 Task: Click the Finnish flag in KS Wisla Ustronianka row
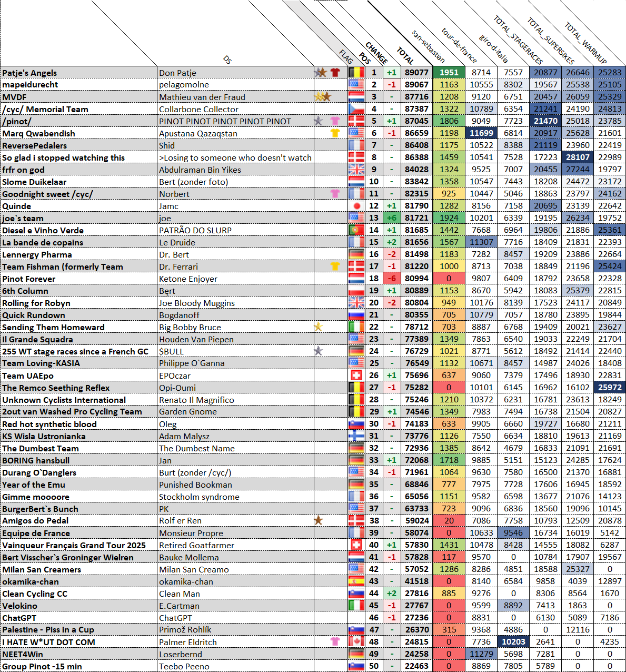pos(356,436)
